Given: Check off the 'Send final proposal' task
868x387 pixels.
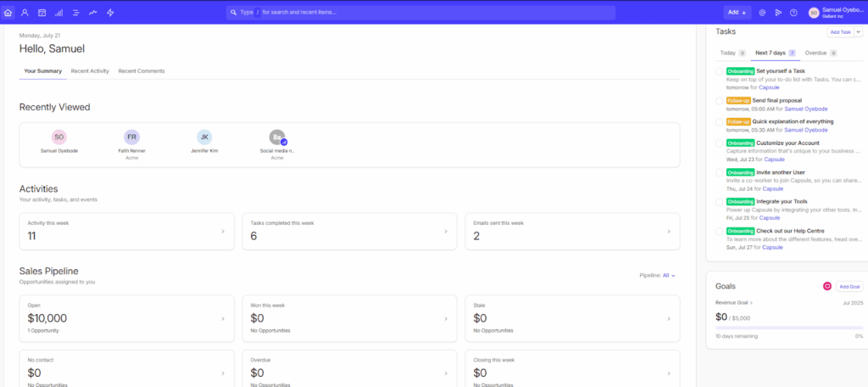Looking at the screenshot, I should (720, 101).
